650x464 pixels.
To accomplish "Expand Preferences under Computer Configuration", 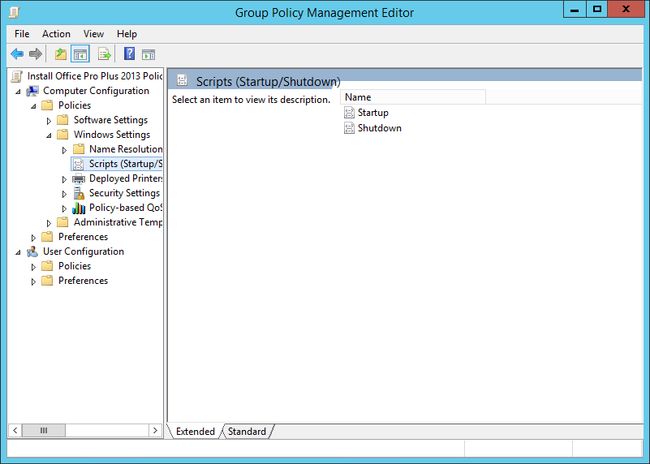I will click(33, 238).
